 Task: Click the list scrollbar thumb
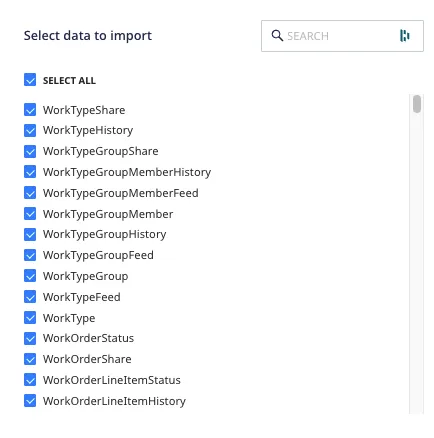pyautogui.click(x=417, y=104)
